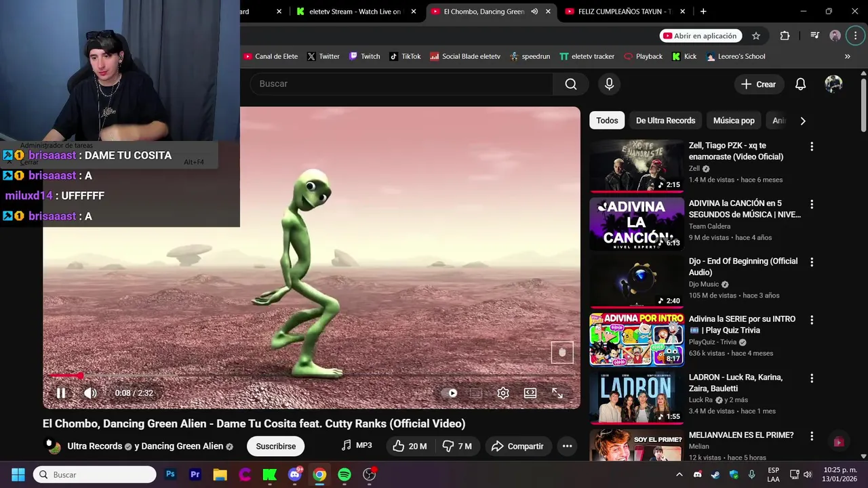Viewport: 868px width, 488px height.
Task: Click the YouTube search magnifier button
Action: [x=571, y=84]
